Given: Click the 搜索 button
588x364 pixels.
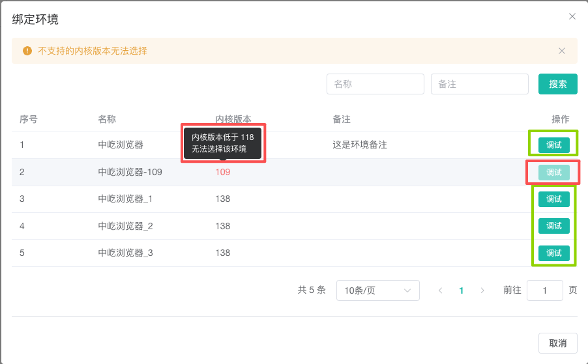Looking at the screenshot, I should pos(557,84).
